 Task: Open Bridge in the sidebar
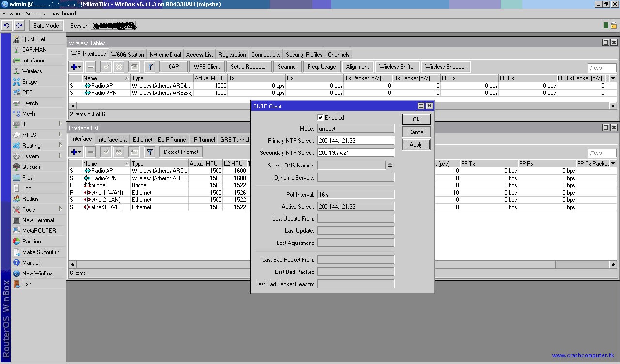pos(30,82)
